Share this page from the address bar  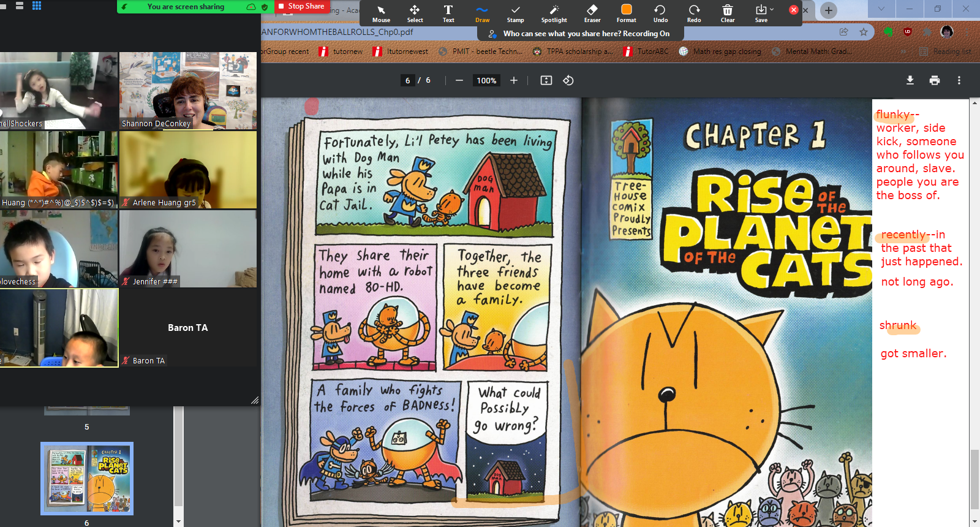(844, 32)
